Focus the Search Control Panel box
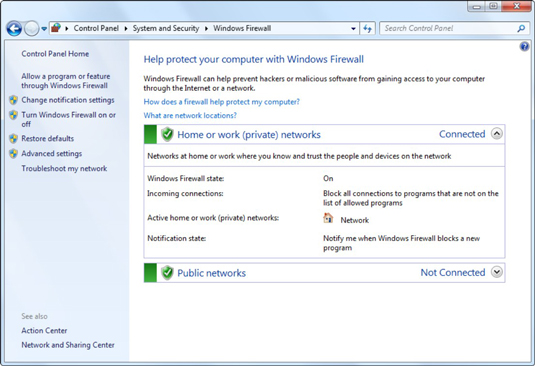The width and height of the screenshot is (535, 366). [454, 29]
